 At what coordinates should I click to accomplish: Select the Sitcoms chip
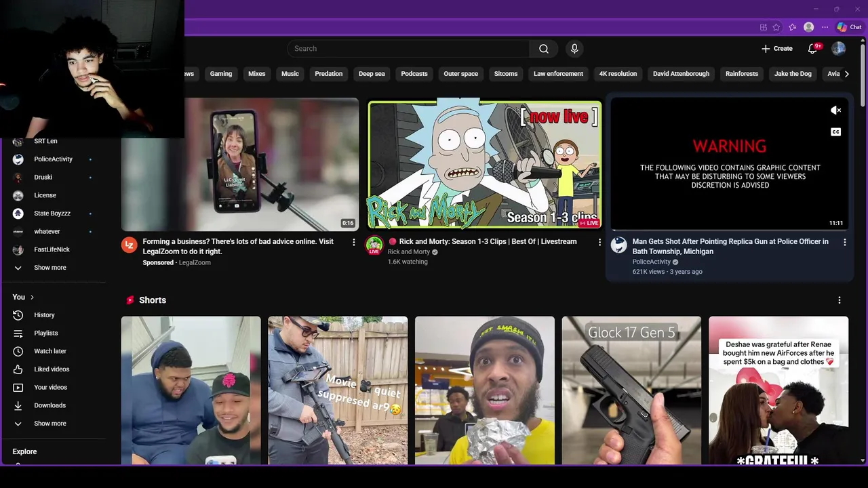point(506,74)
